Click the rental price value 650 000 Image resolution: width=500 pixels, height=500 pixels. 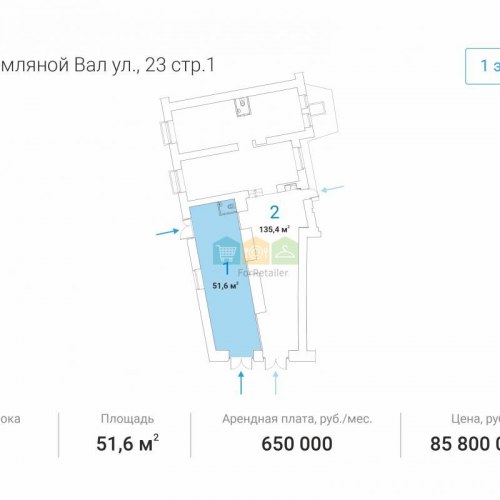point(297,444)
